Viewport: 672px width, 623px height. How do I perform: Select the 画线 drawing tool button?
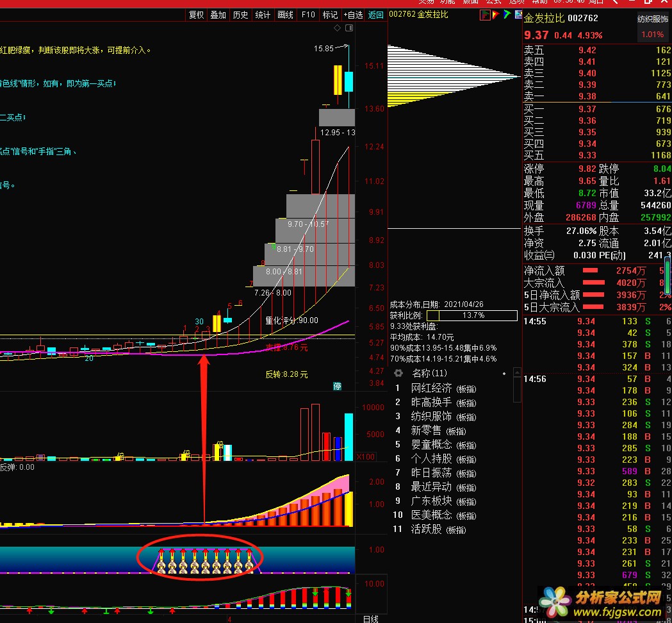pyautogui.click(x=285, y=15)
